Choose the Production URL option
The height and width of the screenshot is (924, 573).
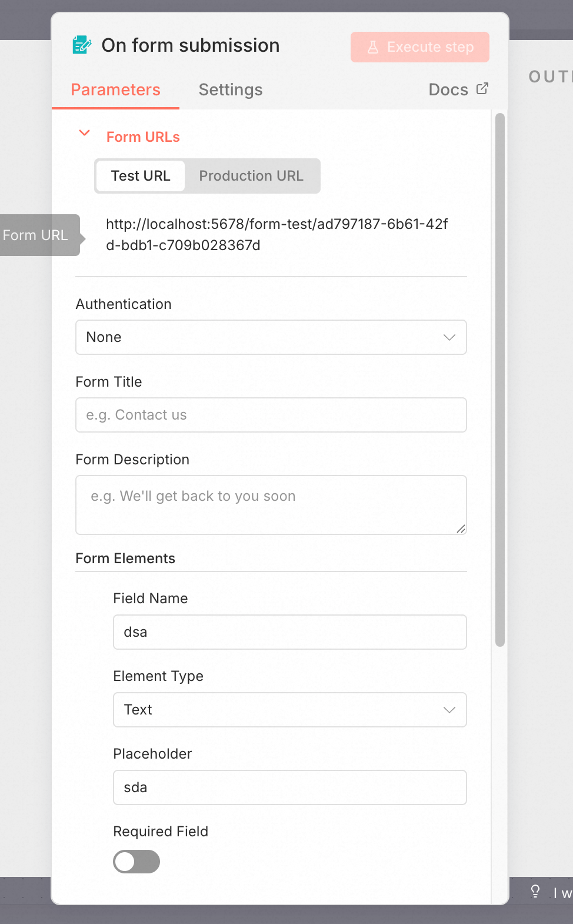(251, 176)
